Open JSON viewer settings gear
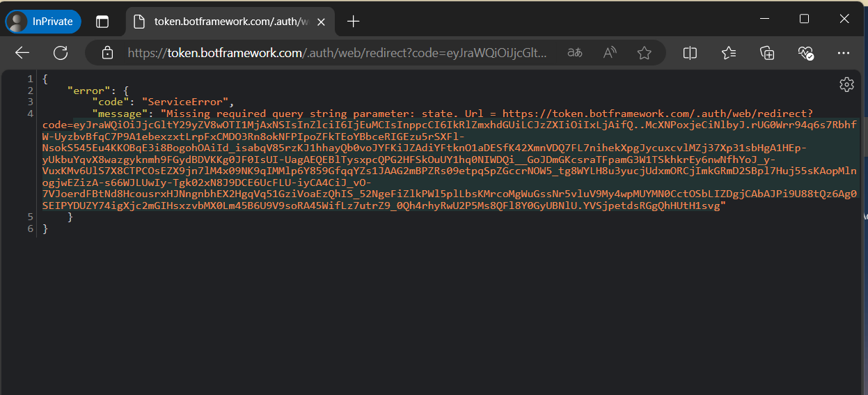 click(846, 85)
